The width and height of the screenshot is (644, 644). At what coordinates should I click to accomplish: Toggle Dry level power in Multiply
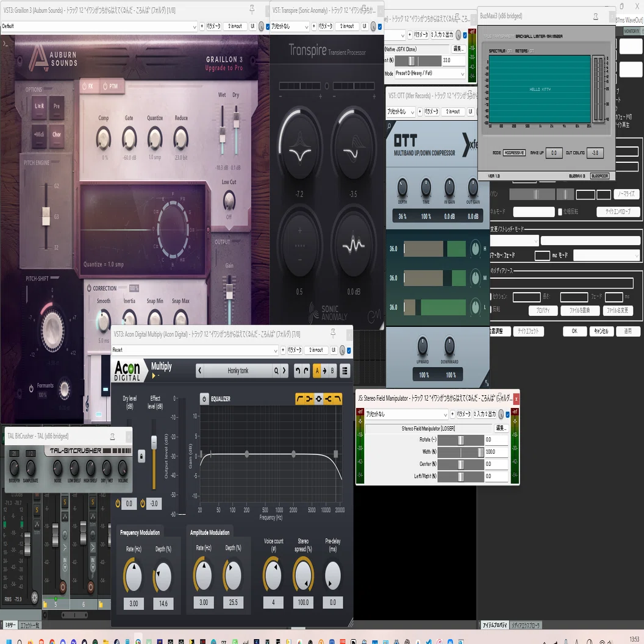[118, 504]
